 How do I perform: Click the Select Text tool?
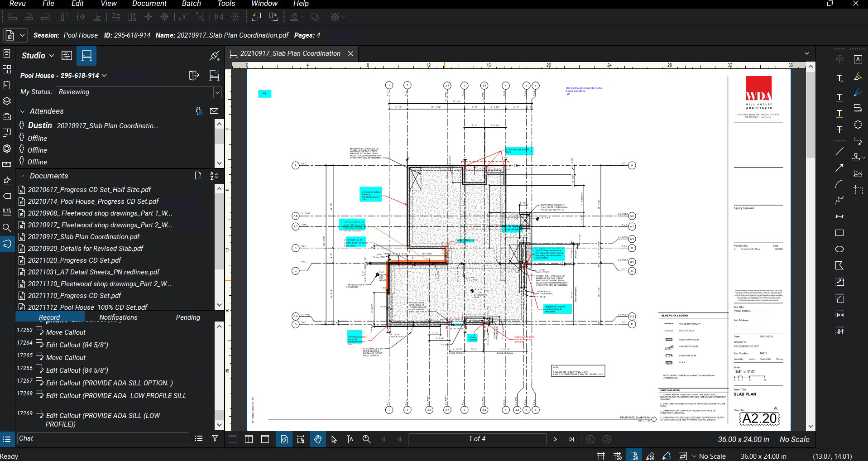tap(350, 439)
